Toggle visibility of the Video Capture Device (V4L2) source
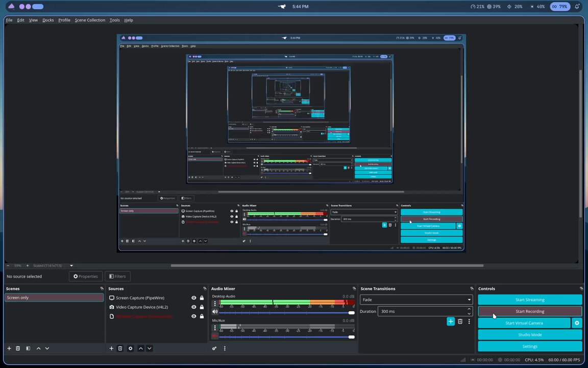This screenshot has width=588, height=368. [x=193, y=307]
